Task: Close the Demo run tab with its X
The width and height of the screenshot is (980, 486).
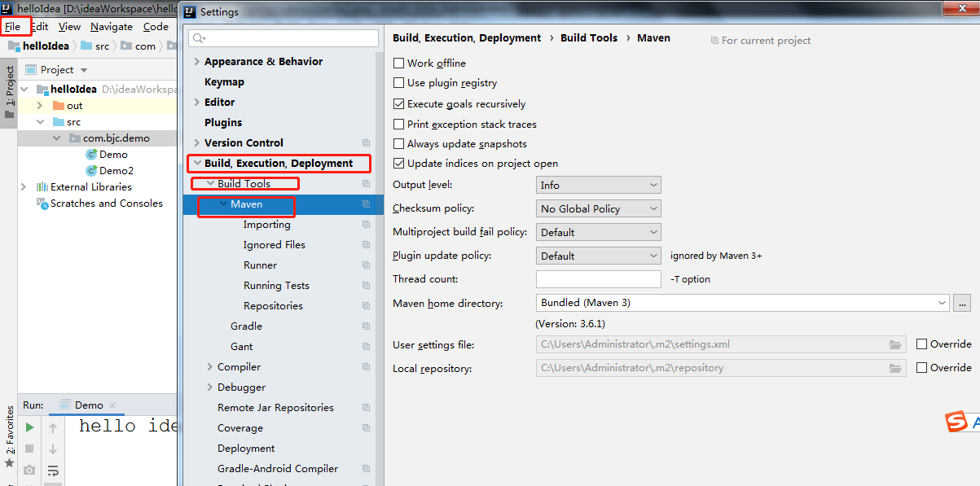Action: click(112, 405)
